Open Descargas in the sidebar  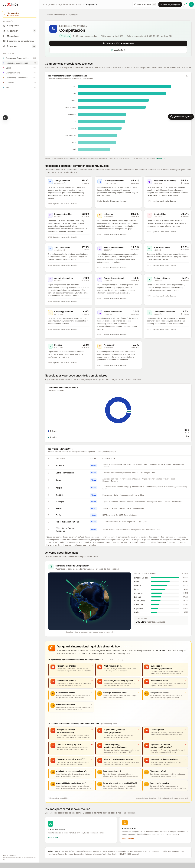tap(20, 46)
